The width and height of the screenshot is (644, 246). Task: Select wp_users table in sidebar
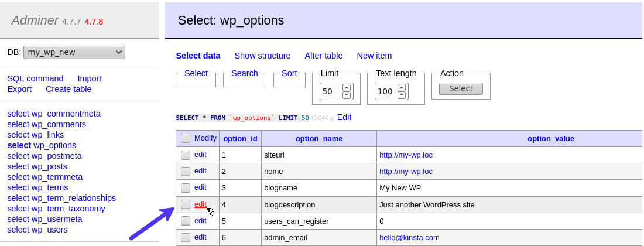[37, 230]
